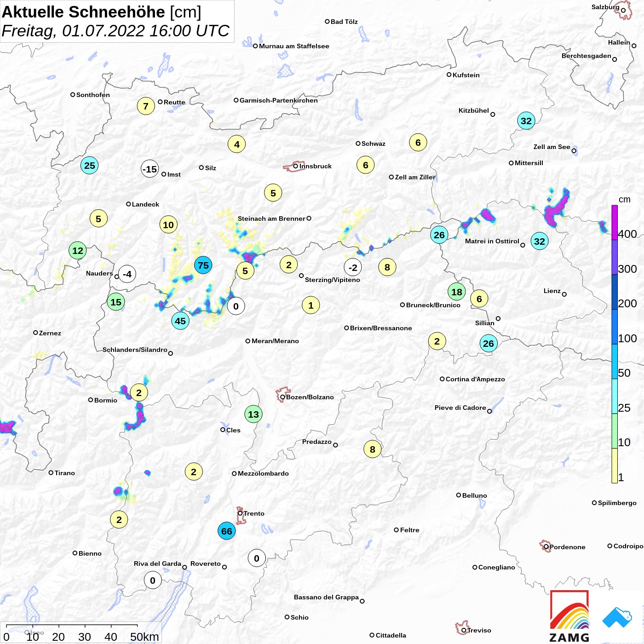The width and height of the screenshot is (644, 644).
Task: Click the Zell am See label
Action: 552,147
